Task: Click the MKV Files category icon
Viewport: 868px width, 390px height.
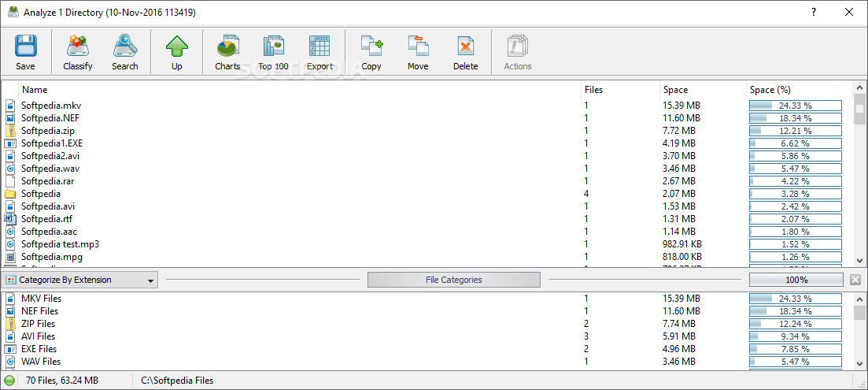Action: (10, 299)
